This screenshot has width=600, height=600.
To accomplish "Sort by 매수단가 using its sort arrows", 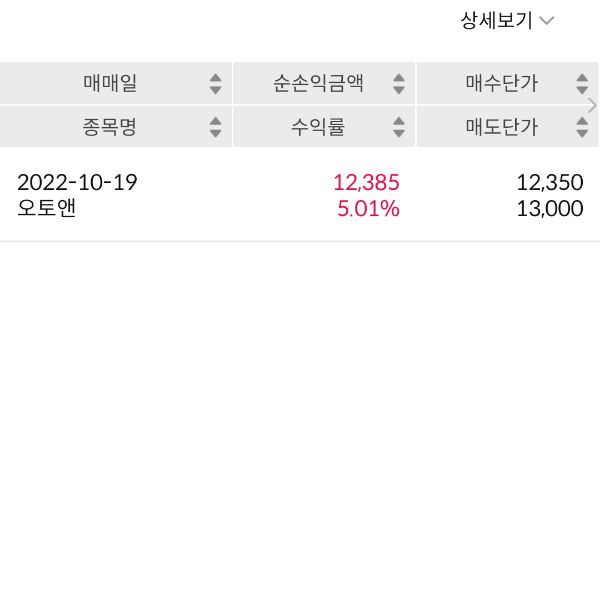I will (x=582, y=84).
